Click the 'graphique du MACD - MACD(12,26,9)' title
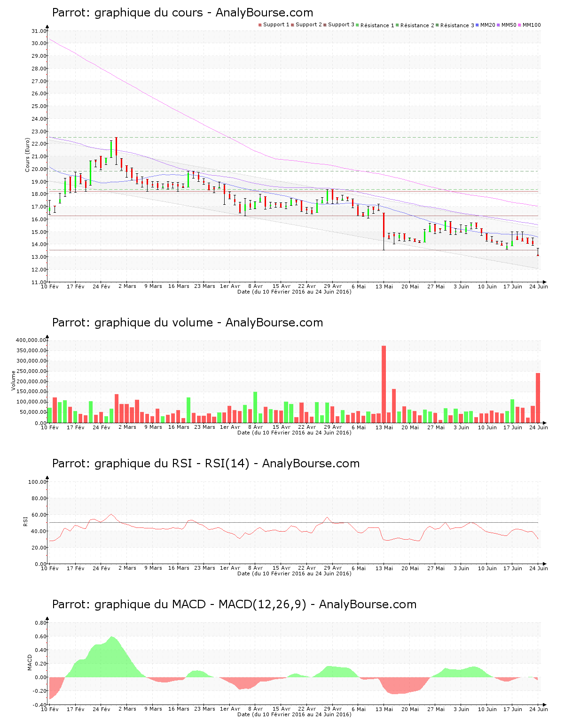Image resolution: width=564 pixels, height=728 pixels. [200, 604]
